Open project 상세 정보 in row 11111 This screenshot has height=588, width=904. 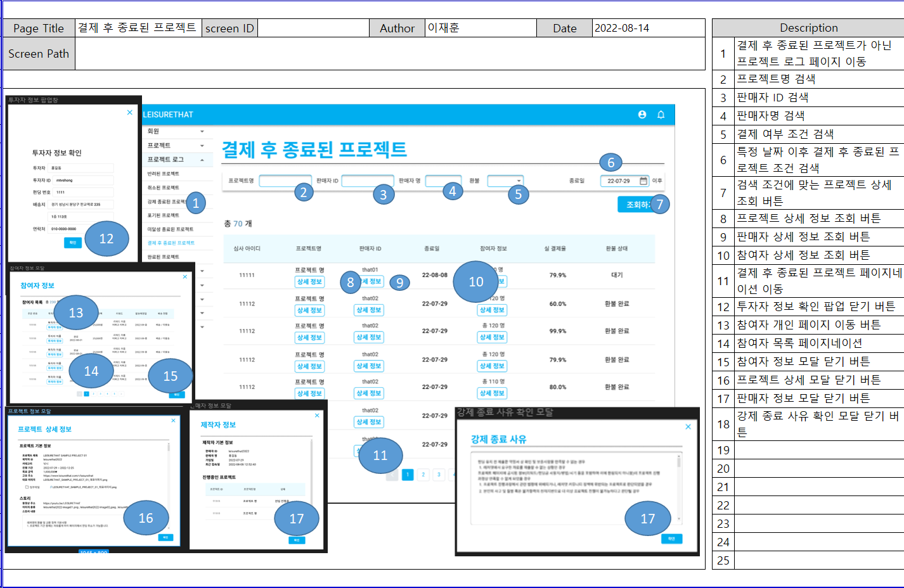(x=309, y=281)
